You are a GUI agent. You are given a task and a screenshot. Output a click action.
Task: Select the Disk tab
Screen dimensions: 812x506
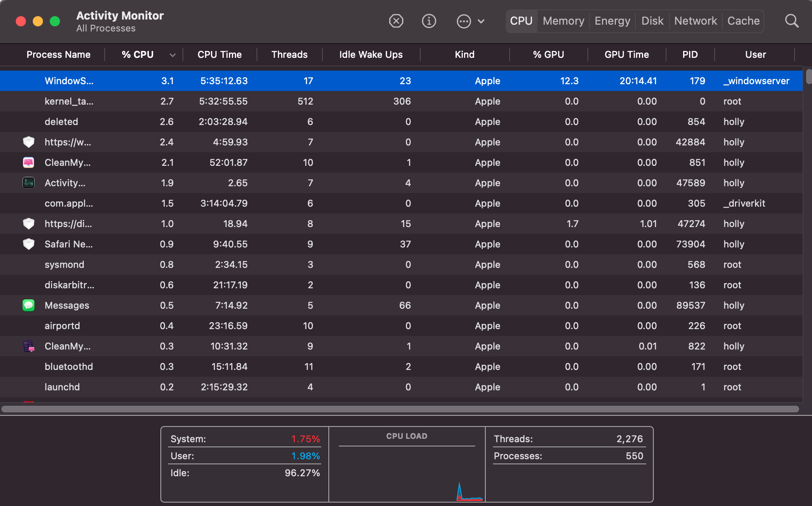click(x=652, y=21)
